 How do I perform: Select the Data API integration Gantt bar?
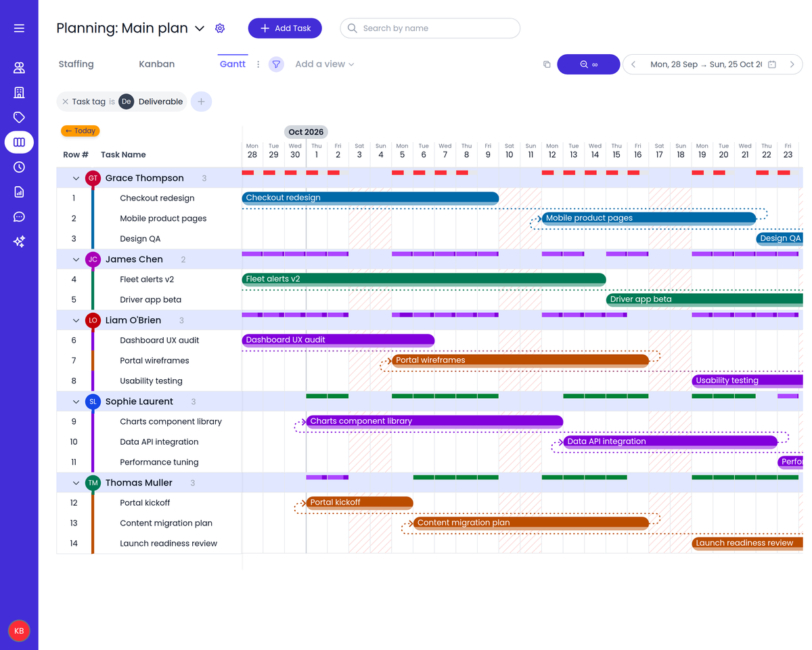tap(671, 441)
